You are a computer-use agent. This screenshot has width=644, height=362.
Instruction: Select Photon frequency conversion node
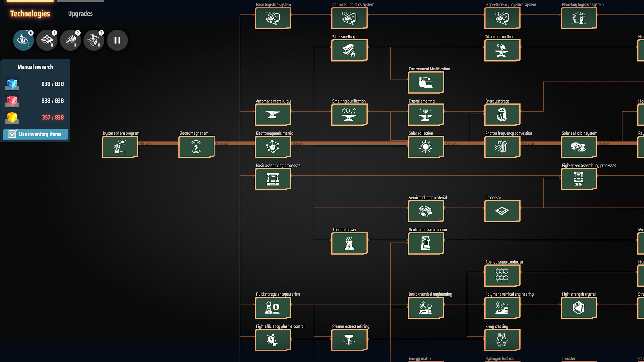pyautogui.click(x=502, y=147)
